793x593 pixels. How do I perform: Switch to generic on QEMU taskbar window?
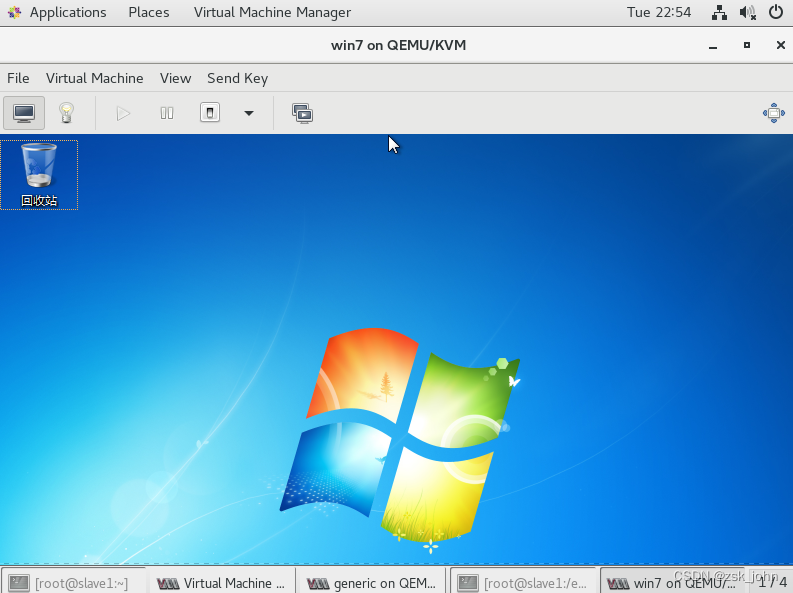tap(371, 583)
